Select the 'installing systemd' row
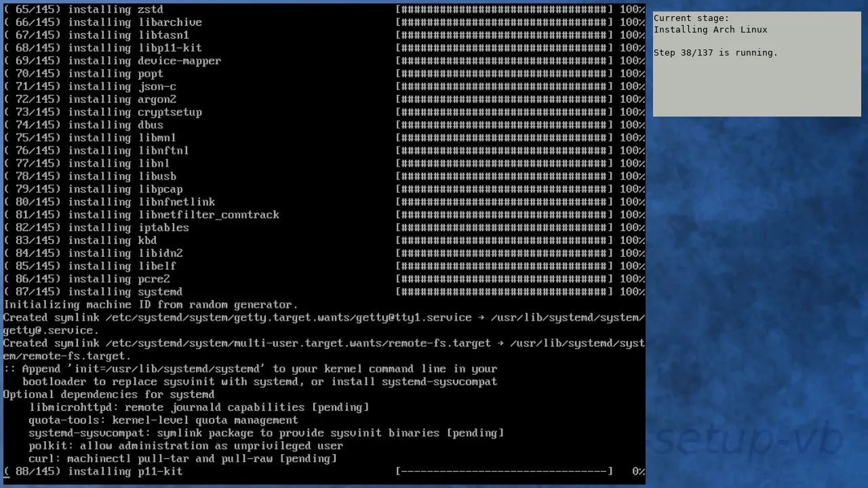868x488 pixels. [324, 293]
